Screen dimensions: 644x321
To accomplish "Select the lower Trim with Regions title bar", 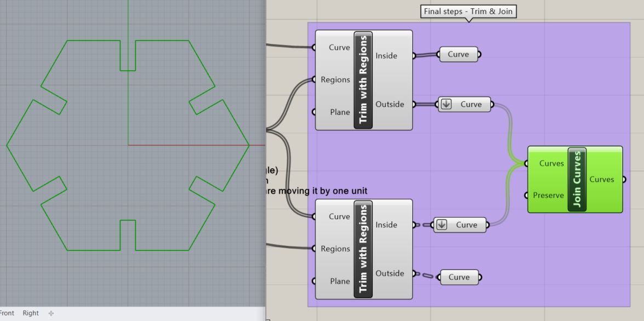I will pos(363,249).
